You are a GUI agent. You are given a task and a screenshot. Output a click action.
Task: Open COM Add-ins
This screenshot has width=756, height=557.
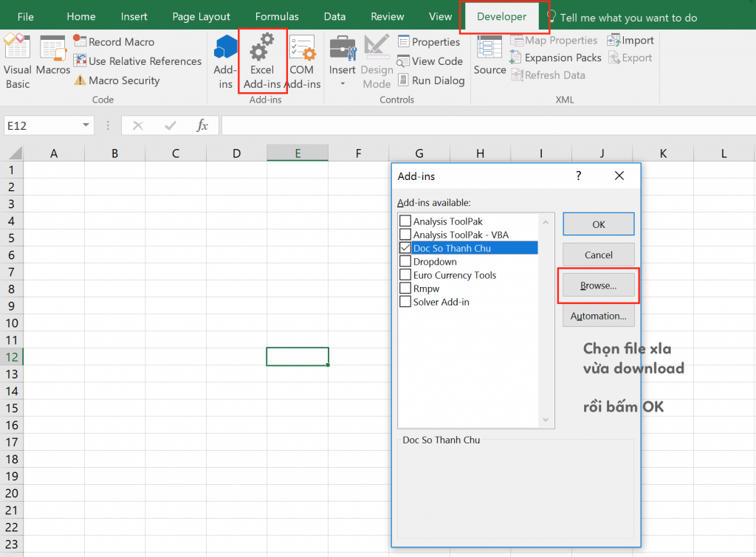(x=302, y=62)
